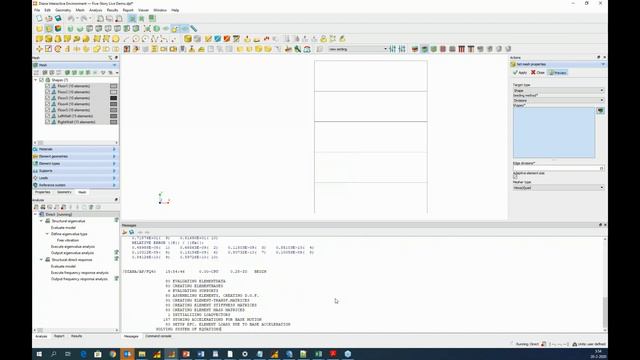Click the RightWall color swatch
This screenshot has width=640, height=360.
point(113,122)
